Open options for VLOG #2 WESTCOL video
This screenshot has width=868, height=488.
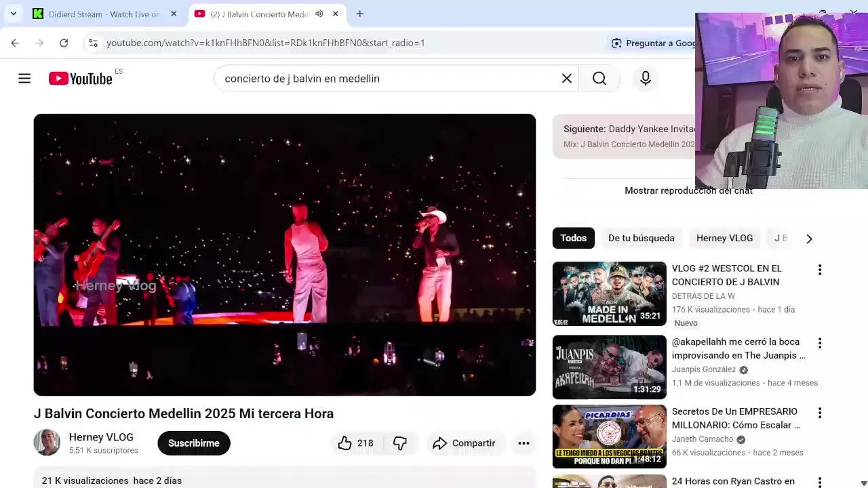pos(819,270)
